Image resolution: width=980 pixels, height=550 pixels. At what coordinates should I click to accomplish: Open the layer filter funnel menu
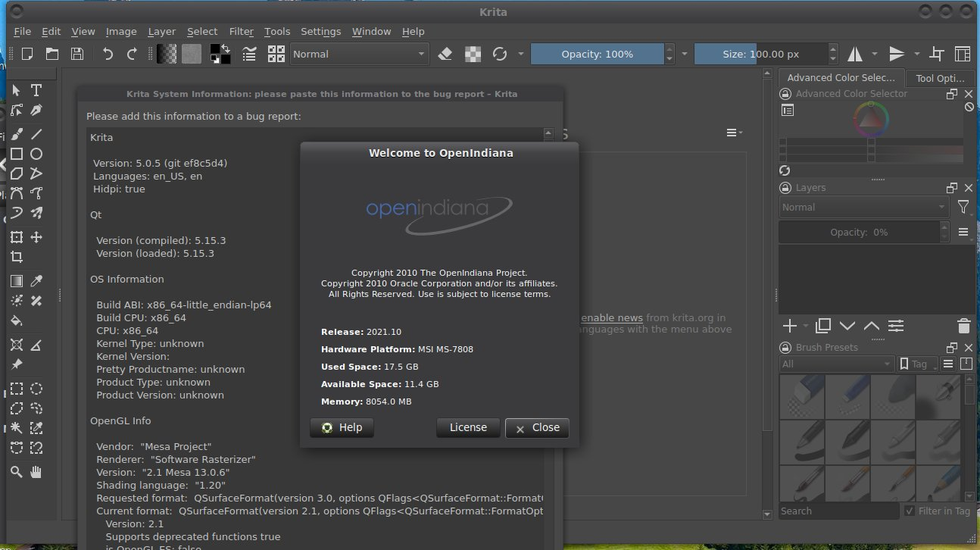click(x=963, y=207)
